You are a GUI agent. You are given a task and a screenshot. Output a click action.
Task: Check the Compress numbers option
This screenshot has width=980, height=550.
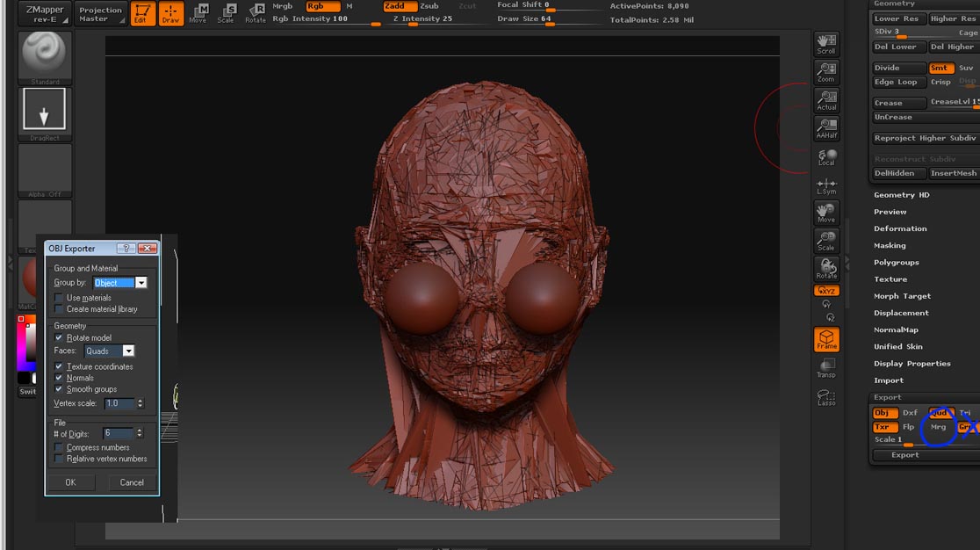click(60, 447)
